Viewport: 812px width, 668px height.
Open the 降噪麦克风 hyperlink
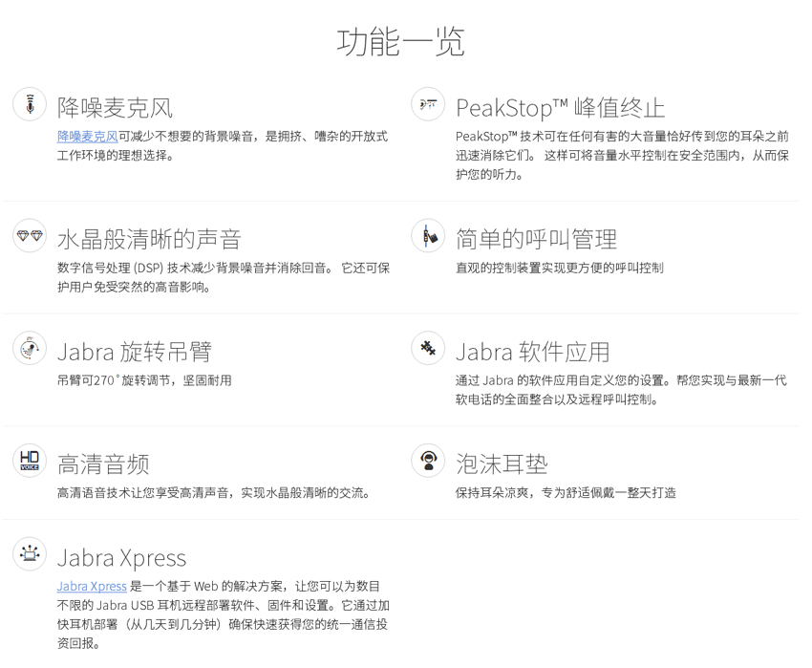coord(88,137)
